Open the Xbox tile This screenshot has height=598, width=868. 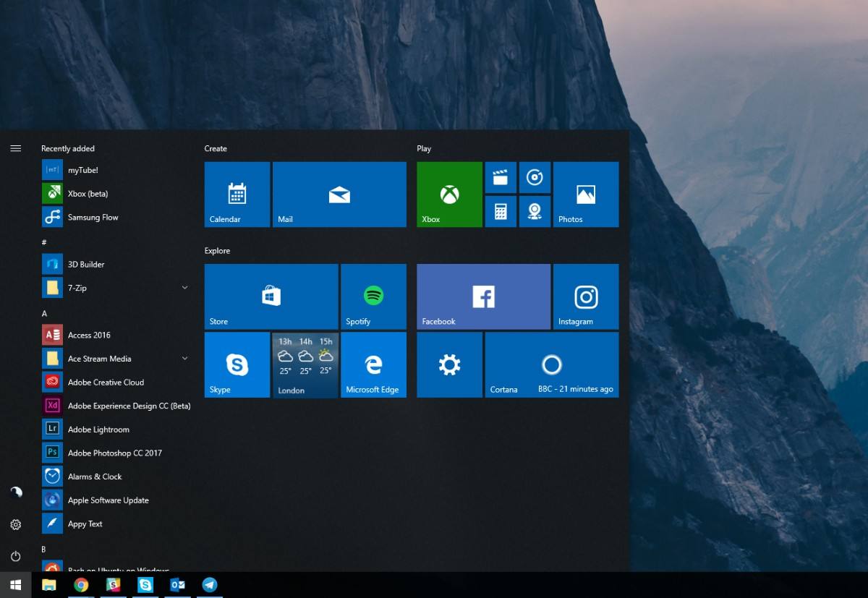(x=449, y=195)
